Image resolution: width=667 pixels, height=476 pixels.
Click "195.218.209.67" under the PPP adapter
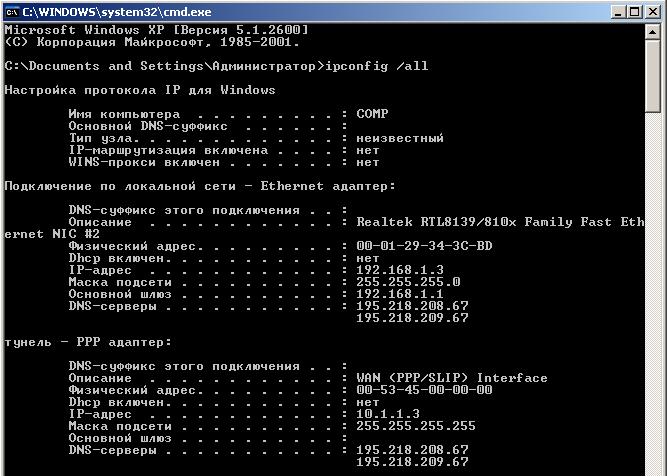(412, 461)
